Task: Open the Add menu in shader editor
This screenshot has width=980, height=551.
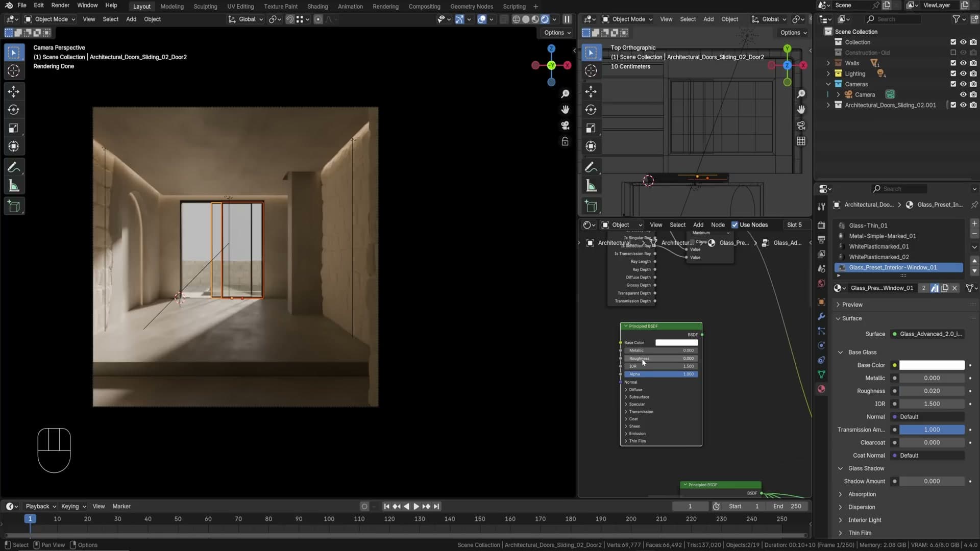Action: point(698,224)
